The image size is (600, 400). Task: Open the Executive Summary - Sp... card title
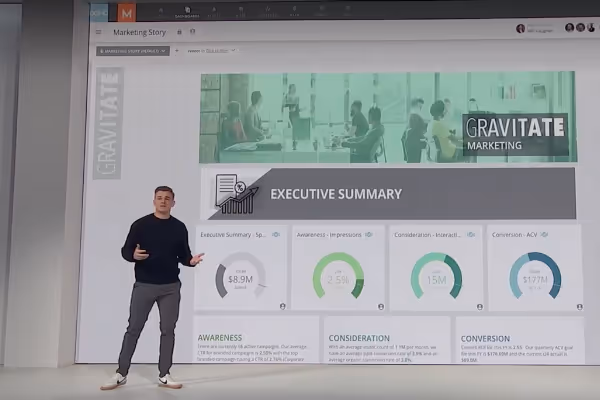coord(233,235)
